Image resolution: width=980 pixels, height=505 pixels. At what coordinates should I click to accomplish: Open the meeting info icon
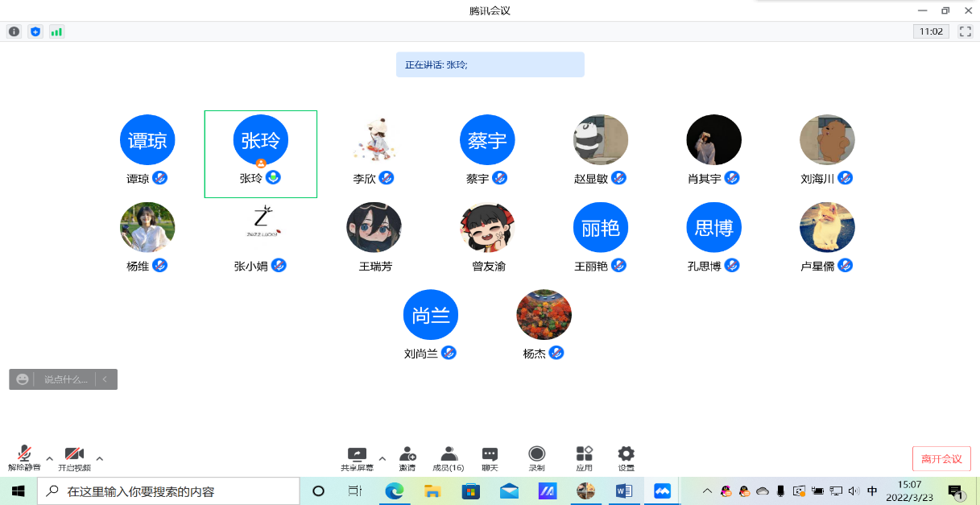pyautogui.click(x=14, y=31)
